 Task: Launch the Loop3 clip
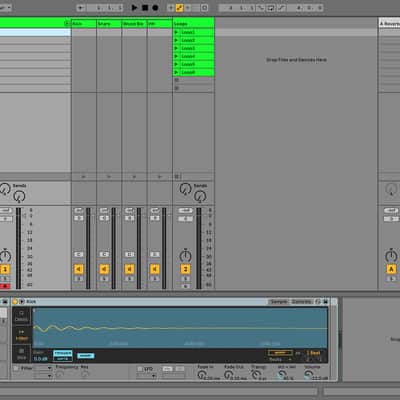coord(176,48)
